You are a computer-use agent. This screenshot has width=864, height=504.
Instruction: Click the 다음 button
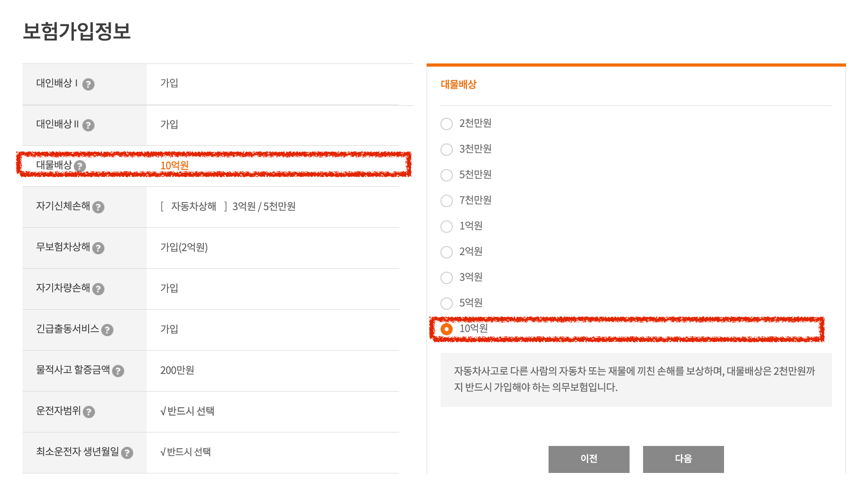(x=683, y=459)
